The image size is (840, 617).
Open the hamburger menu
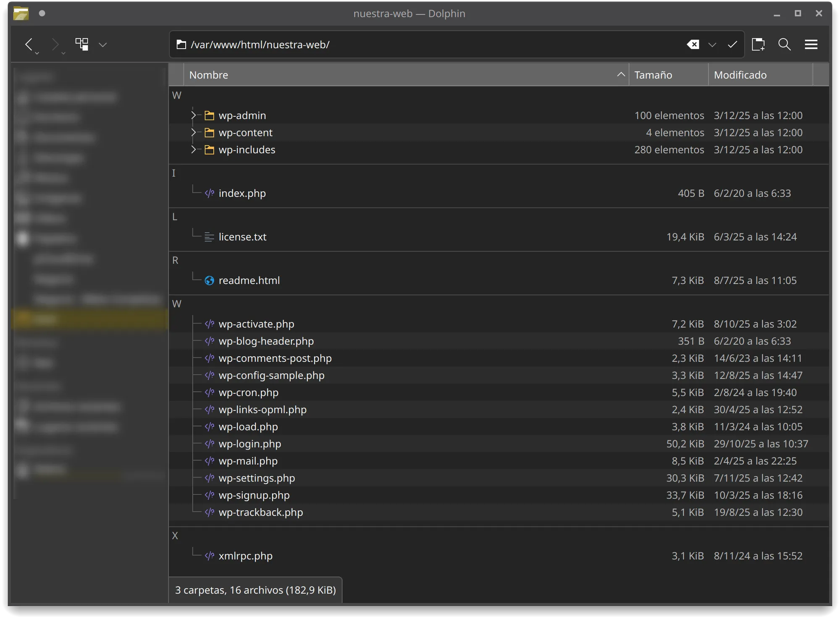click(811, 44)
